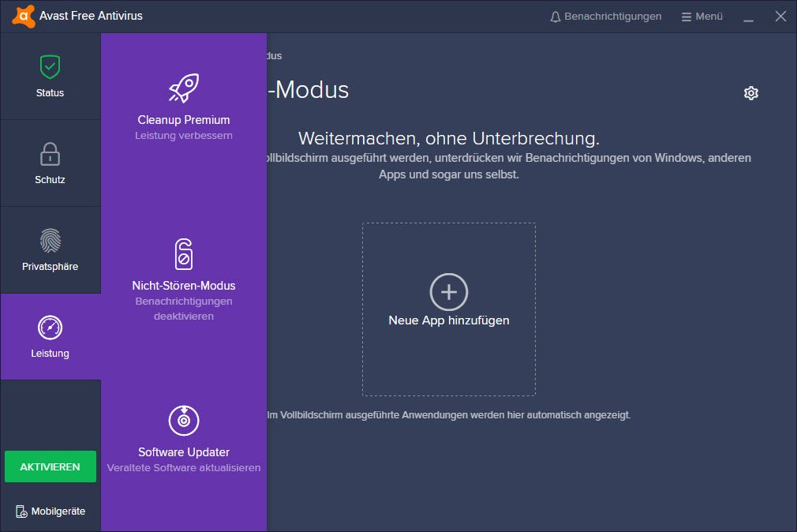This screenshot has height=532, width=797.
Task: Click the Avast logo icon
Action: click(24, 17)
